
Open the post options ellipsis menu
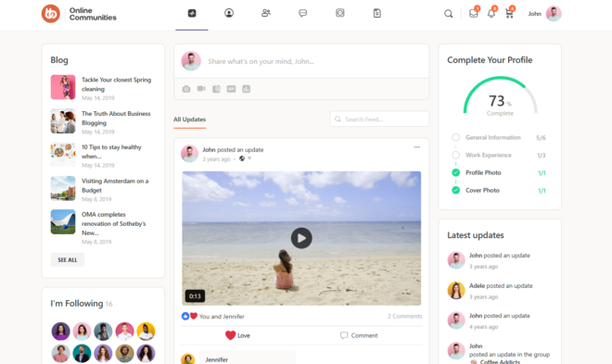coord(417,147)
